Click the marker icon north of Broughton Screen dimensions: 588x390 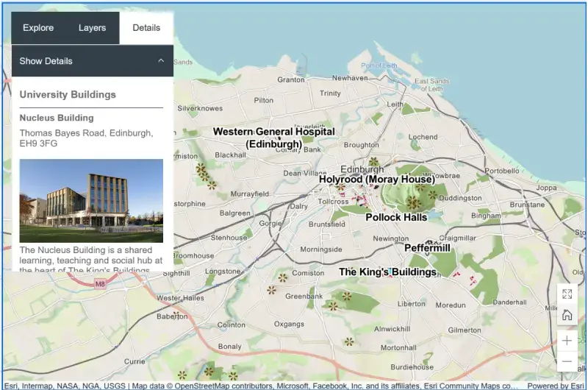(373, 162)
